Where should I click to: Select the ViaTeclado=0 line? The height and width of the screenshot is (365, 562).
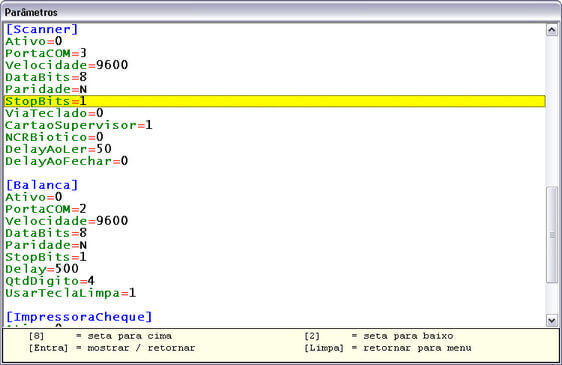click(x=54, y=113)
